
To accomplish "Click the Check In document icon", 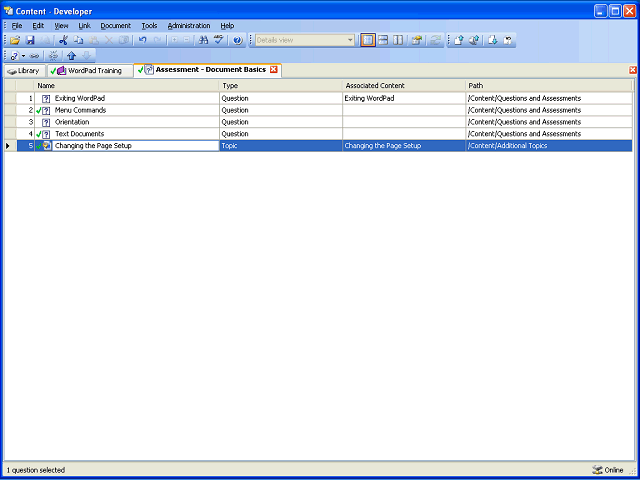I will 459,40.
